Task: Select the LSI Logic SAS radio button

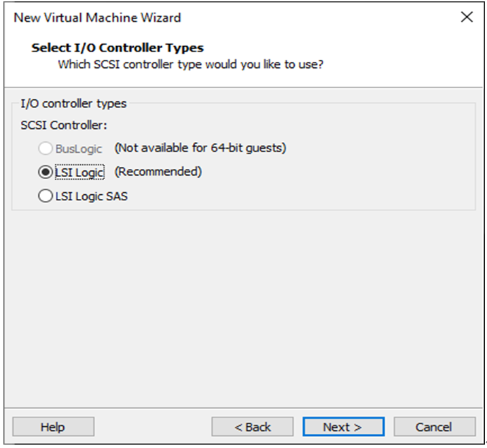Action: (46, 197)
